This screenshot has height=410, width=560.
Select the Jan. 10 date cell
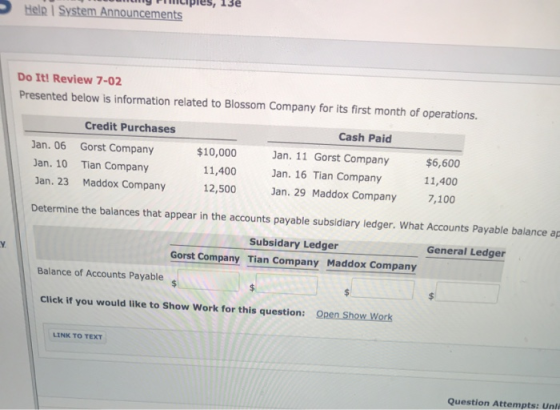(50, 163)
